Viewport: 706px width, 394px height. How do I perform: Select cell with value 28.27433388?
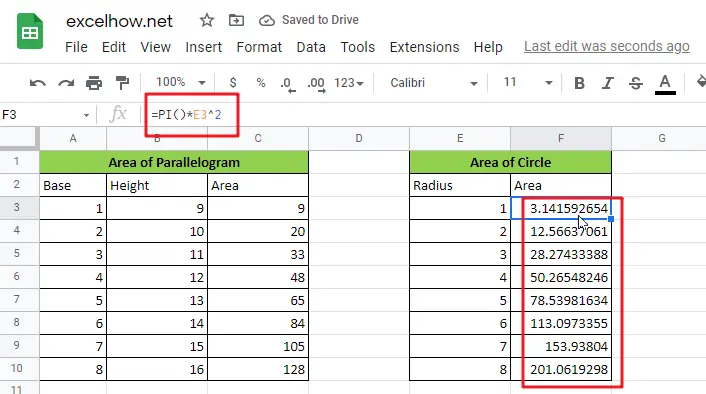pyautogui.click(x=561, y=254)
